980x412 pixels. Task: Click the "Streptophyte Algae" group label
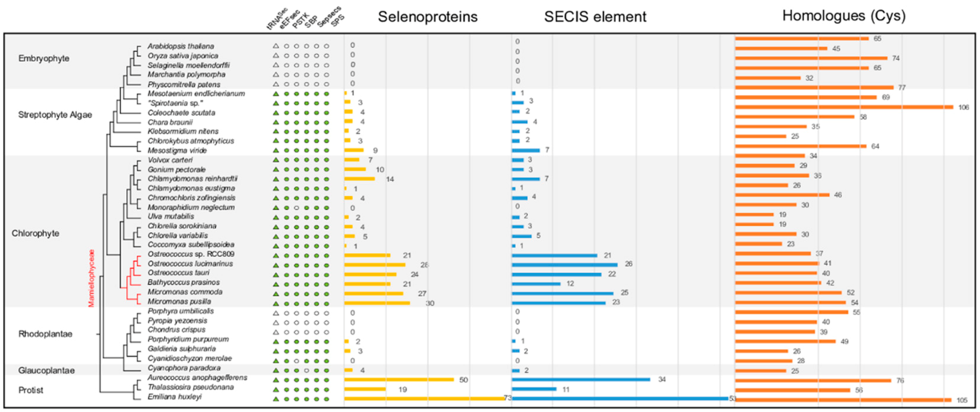pyautogui.click(x=55, y=115)
